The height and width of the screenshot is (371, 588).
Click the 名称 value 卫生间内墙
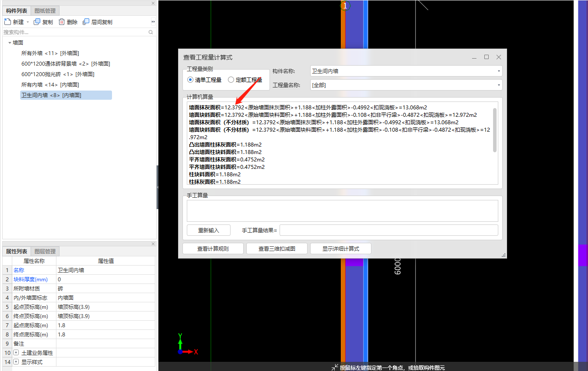[x=105, y=270]
